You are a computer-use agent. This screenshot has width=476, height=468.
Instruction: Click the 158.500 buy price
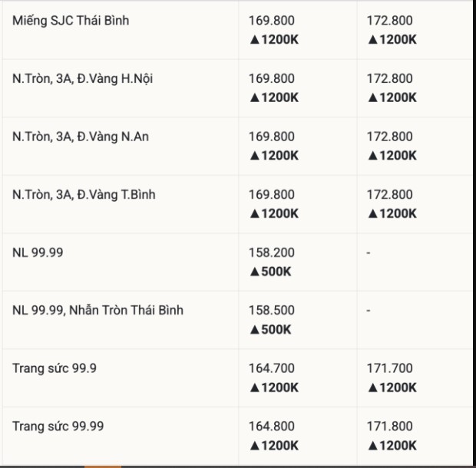tap(271, 311)
